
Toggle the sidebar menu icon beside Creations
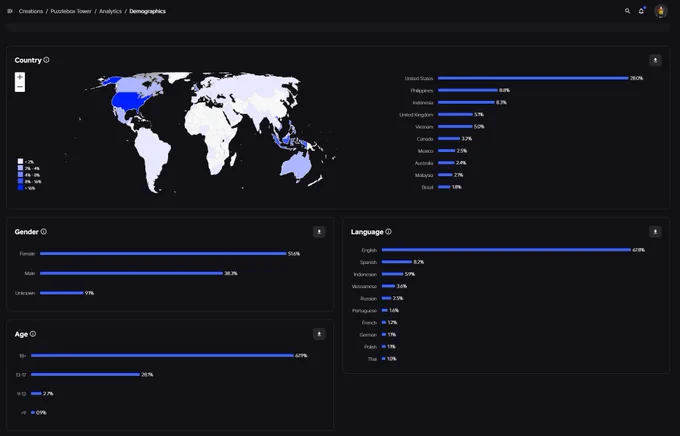click(10, 11)
